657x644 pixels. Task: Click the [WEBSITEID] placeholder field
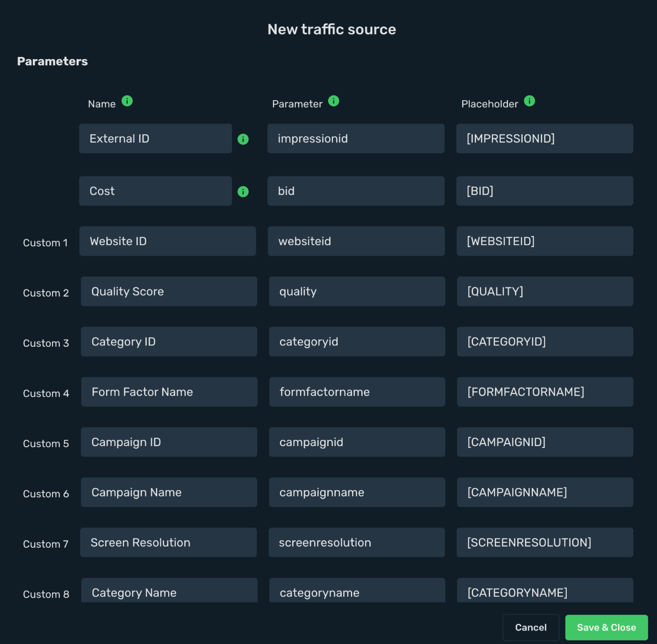[x=545, y=241]
